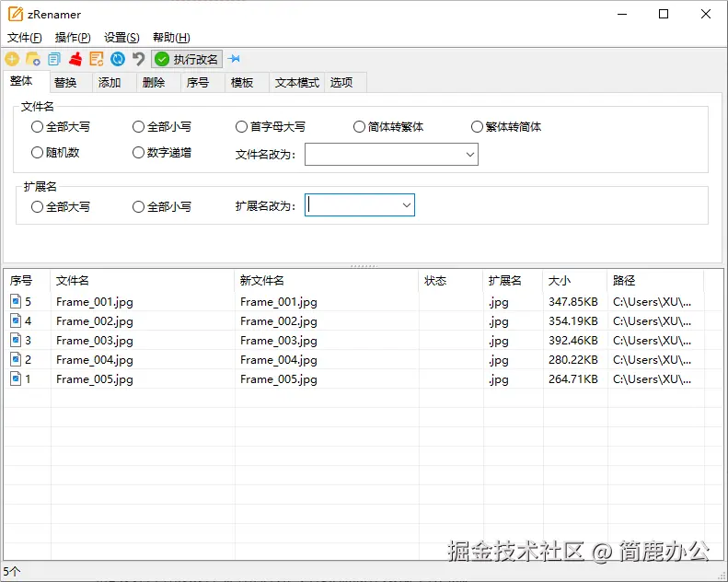
Task: Click the 392.46KB size cell
Action: click(573, 341)
